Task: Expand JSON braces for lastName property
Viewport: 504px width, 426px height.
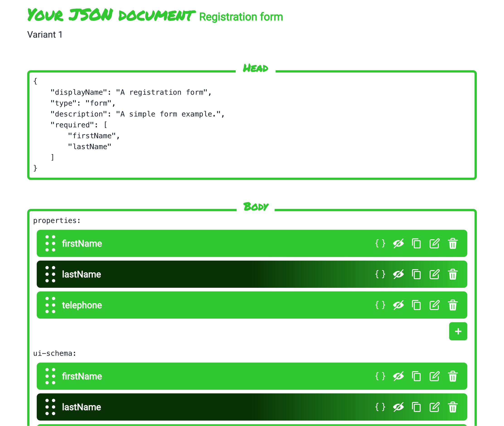Action: (380, 274)
